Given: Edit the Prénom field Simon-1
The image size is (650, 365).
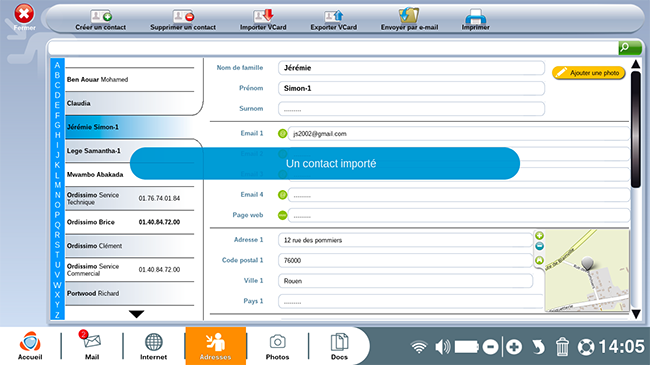Looking at the screenshot, I should (x=411, y=88).
